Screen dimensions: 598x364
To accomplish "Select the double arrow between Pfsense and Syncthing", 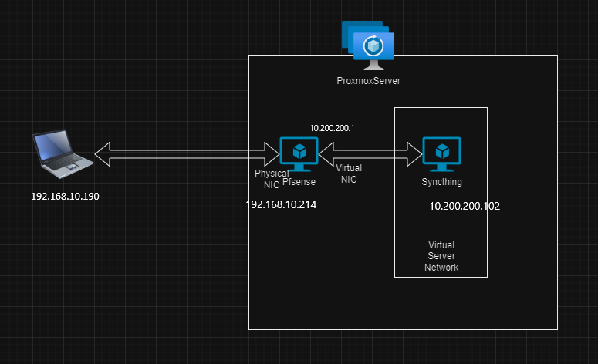I will click(370, 154).
